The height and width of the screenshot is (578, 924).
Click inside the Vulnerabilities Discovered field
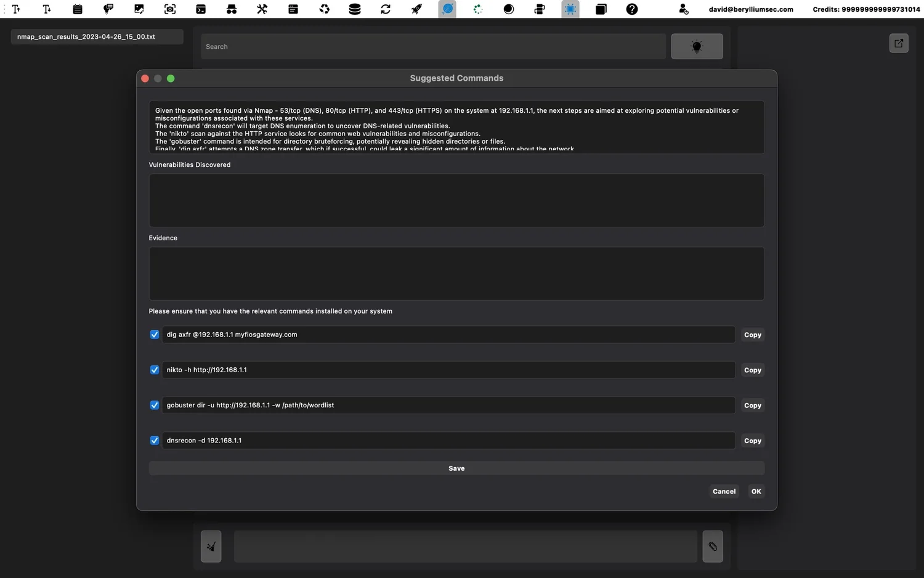point(456,200)
